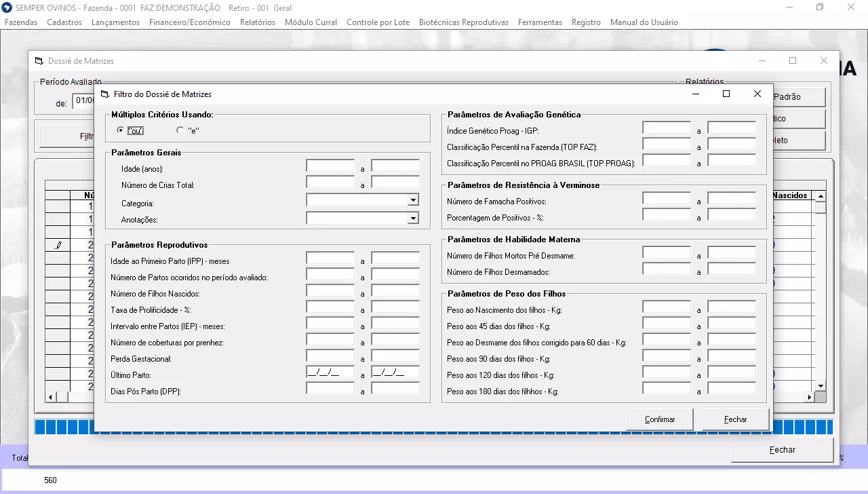Click the Confirmar button
868x494 pixels.
tap(659, 419)
